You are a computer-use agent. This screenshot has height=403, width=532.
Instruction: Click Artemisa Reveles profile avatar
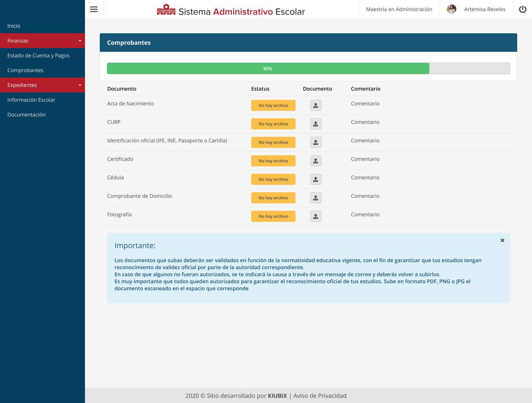pyautogui.click(x=451, y=9)
